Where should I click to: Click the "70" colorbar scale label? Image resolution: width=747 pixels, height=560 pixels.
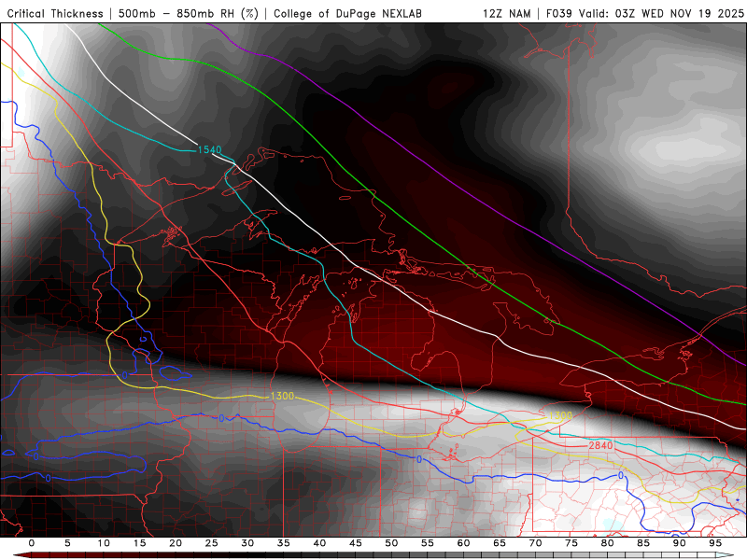click(x=535, y=543)
